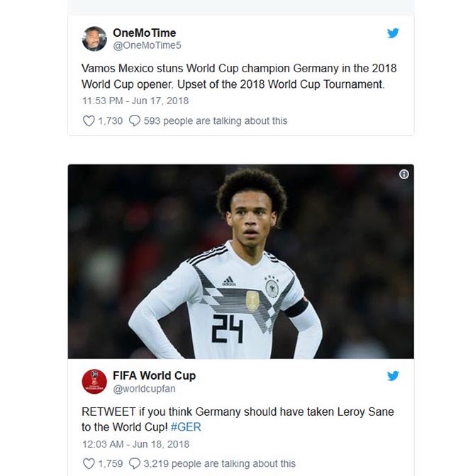View 3,219 people are talking about this
Image resolution: width=468 pixels, height=476 pixels.
pos(219,464)
